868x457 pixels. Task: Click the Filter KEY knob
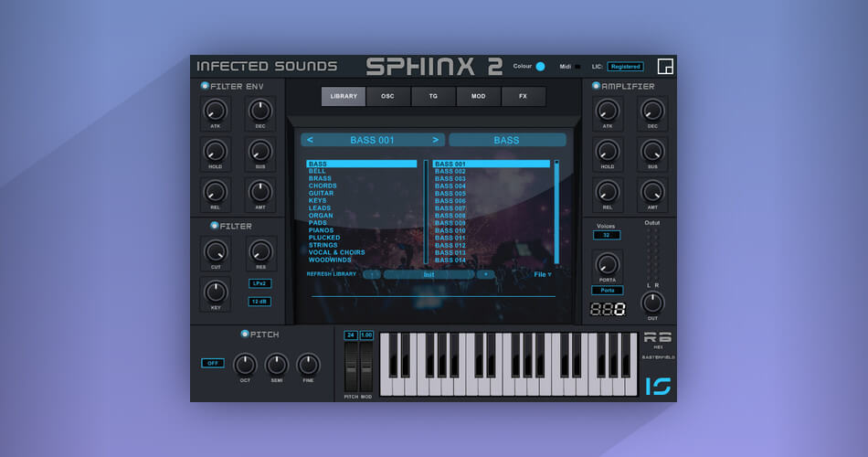[x=216, y=292]
